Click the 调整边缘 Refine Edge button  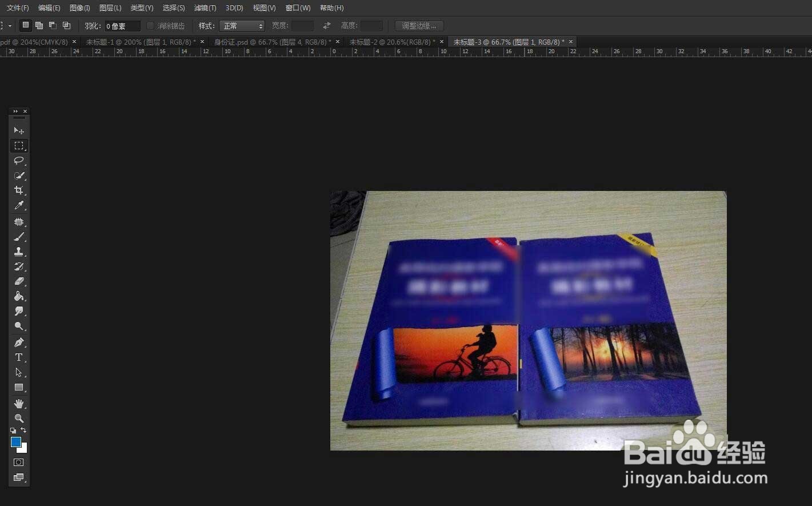coord(419,26)
